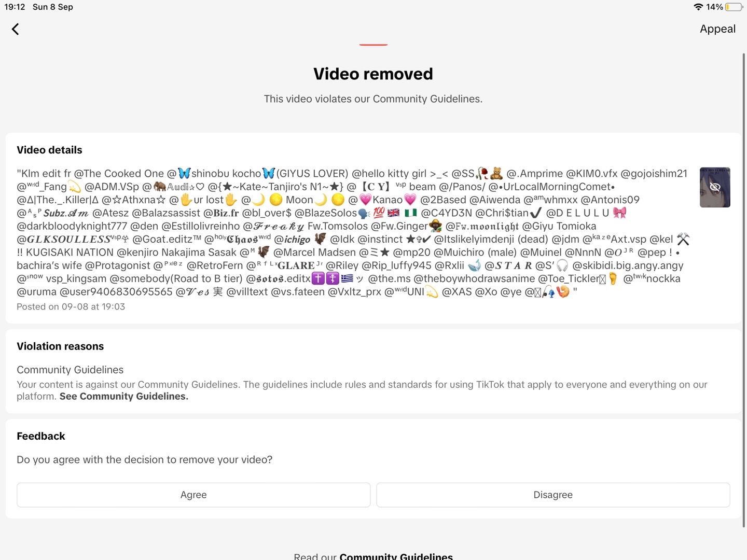Click the Video details heading
This screenshot has width=747, height=560.
point(49,150)
